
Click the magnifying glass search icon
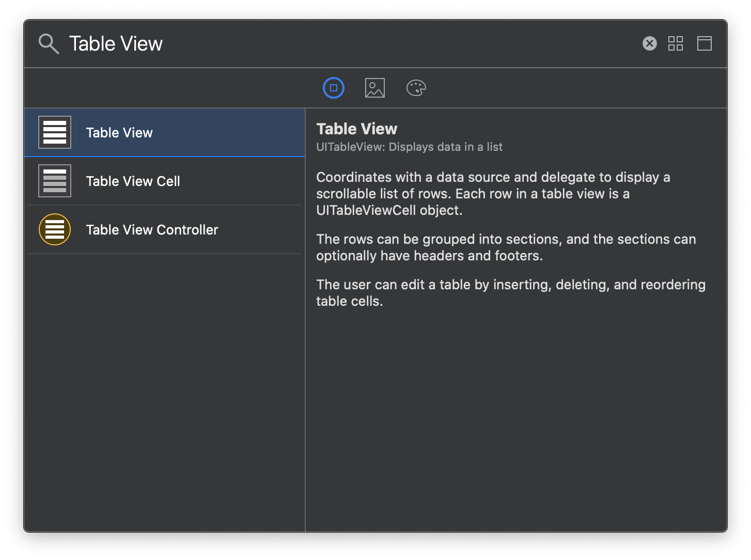click(49, 44)
